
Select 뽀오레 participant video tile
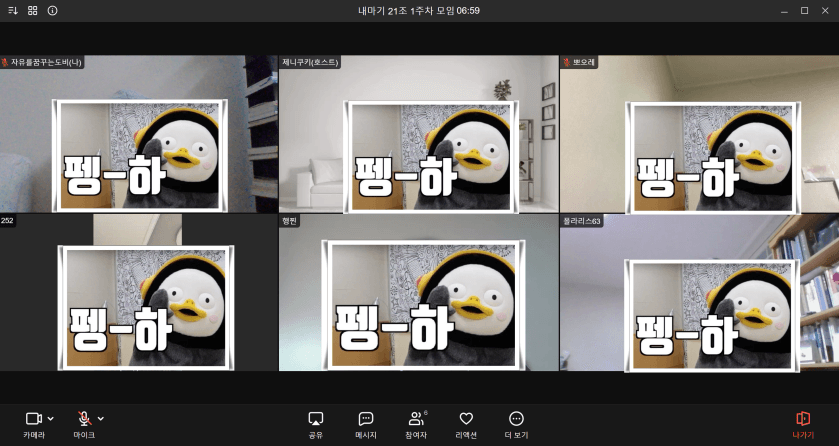(699, 134)
